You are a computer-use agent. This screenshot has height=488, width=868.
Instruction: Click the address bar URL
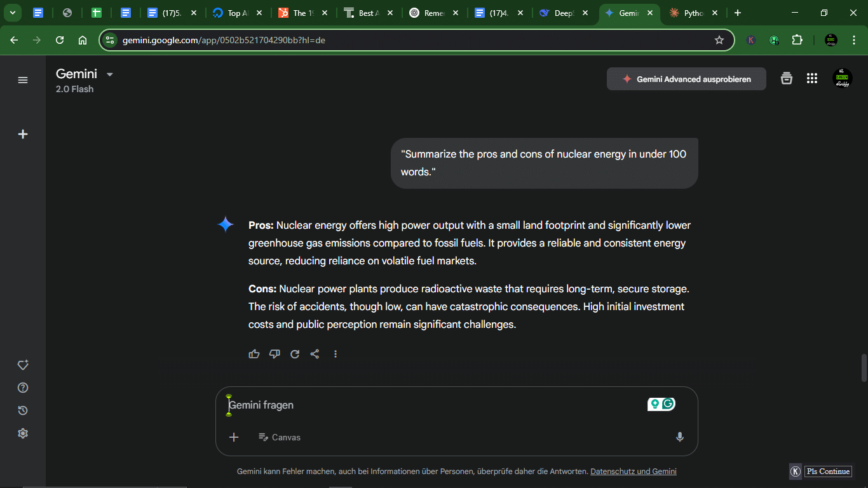click(x=224, y=40)
